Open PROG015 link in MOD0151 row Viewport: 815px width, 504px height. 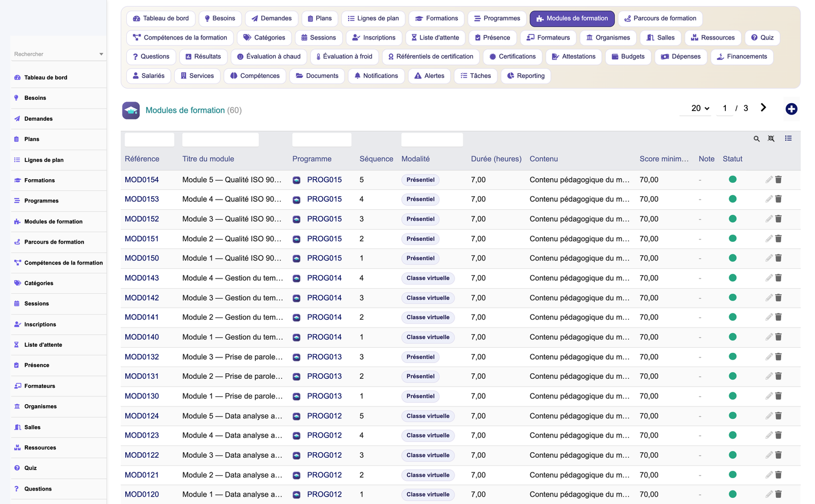(x=324, y=238)
